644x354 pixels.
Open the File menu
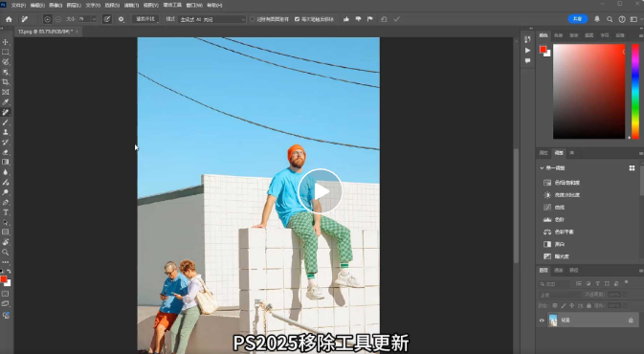(x=18, y=6)
